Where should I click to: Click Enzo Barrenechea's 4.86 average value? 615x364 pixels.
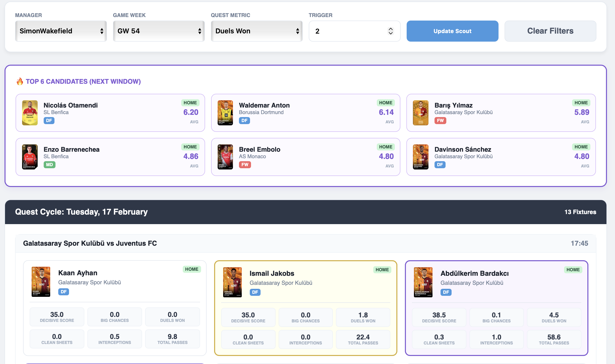[x=191, y=156]
